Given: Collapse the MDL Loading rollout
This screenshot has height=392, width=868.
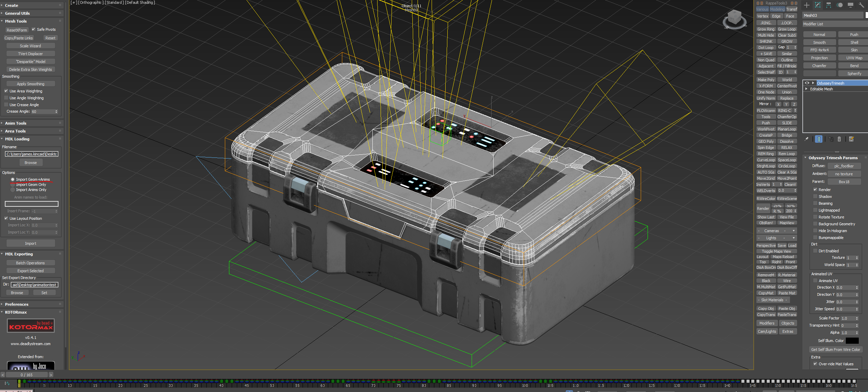Looking at the screenshot, I should click(31, 139).
